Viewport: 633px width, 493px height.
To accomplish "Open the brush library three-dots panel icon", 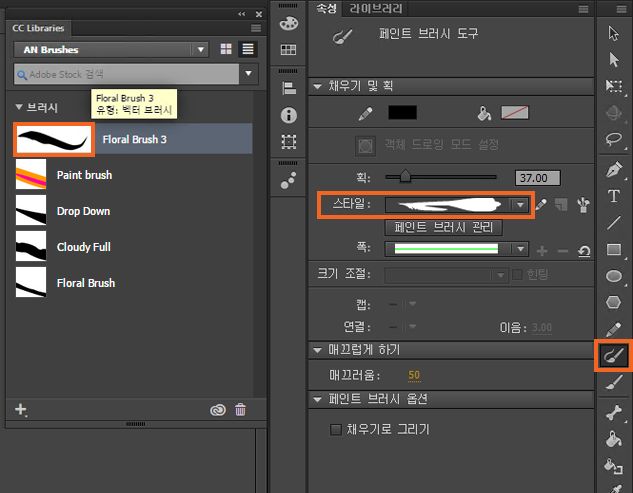I will [x=289, y=180].
